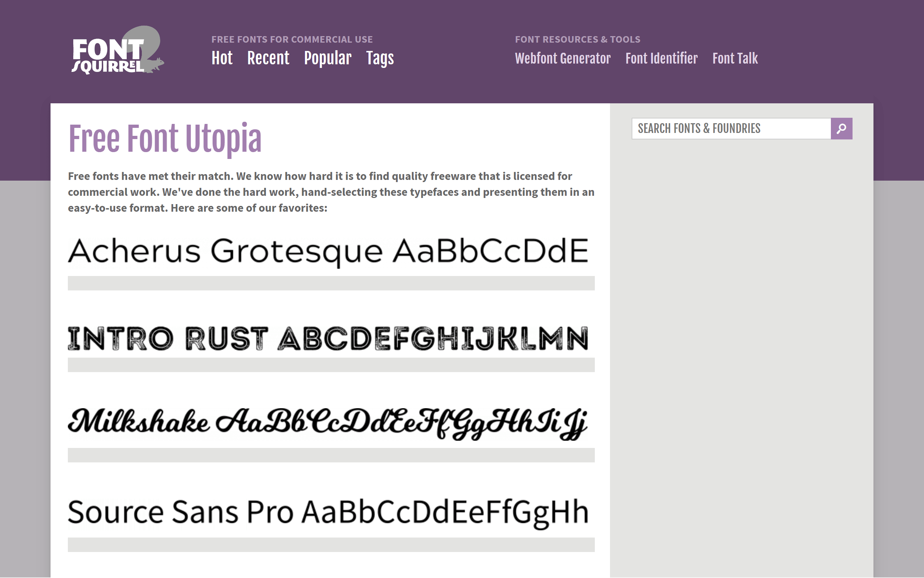Focus the Search Fonts & Foundries field
The width and height of the screenshot is (924, 578).
pyautogui.click(x=731, y=129)
